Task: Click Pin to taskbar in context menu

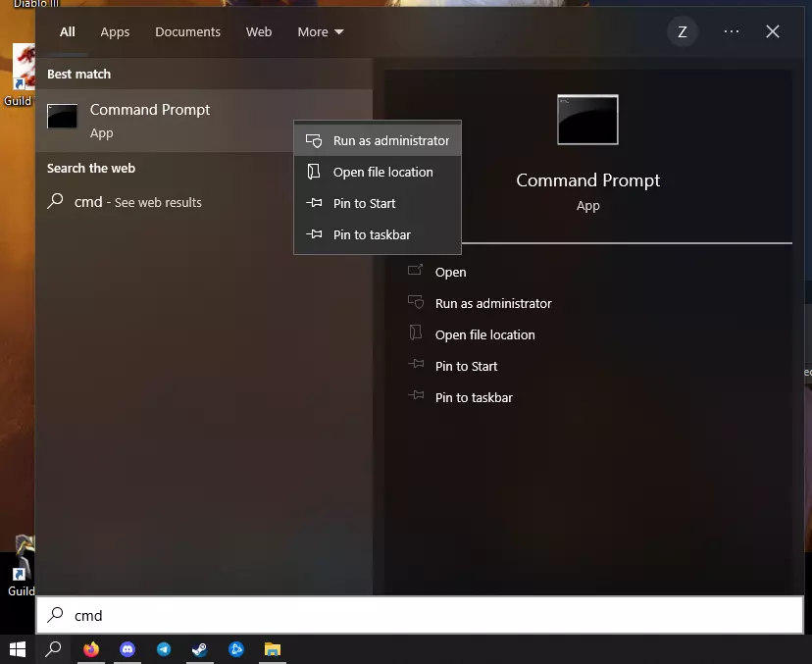Action: pyautogui.click(x=377, y=234)
